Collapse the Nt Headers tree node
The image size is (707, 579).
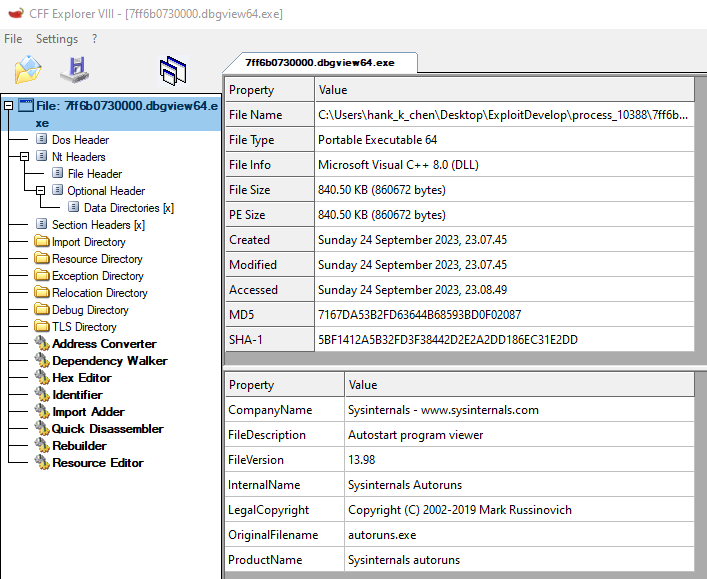[x=24, y=156]
